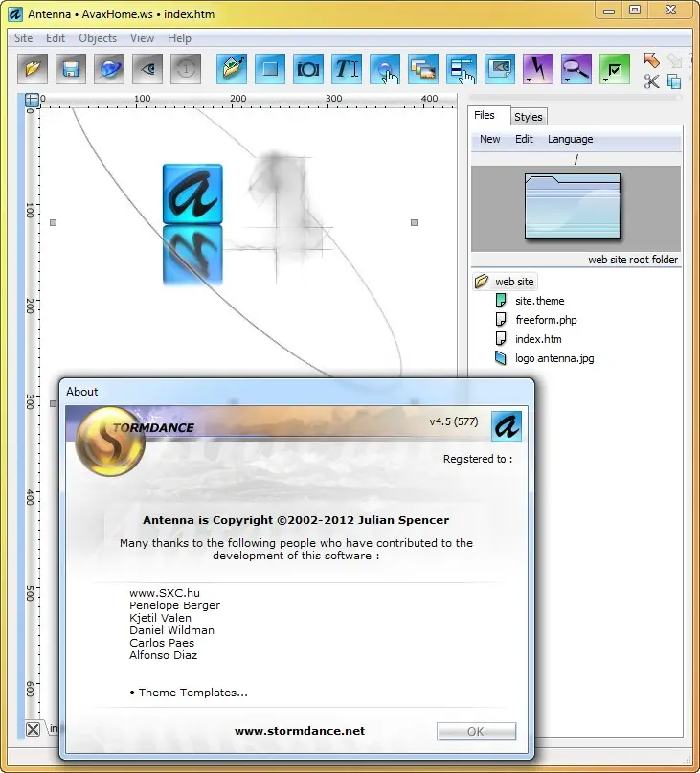This screenshot has height=773, width=700.
Task: Click OK in the About dialog
Action: (x=476, y=732)
